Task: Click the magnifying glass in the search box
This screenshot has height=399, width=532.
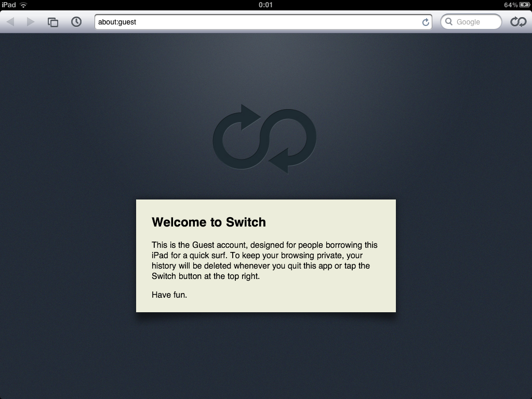Action: tap(449, 22)
